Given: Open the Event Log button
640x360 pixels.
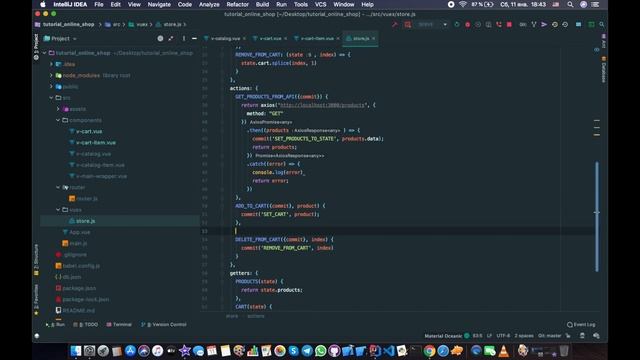Looking at the screenshot, I should tap(581, 324).
